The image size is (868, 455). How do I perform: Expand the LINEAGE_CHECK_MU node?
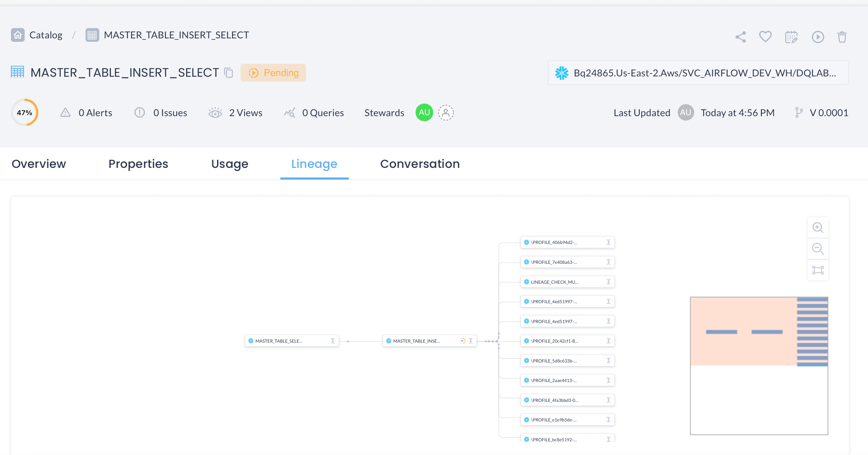(608, 282)
